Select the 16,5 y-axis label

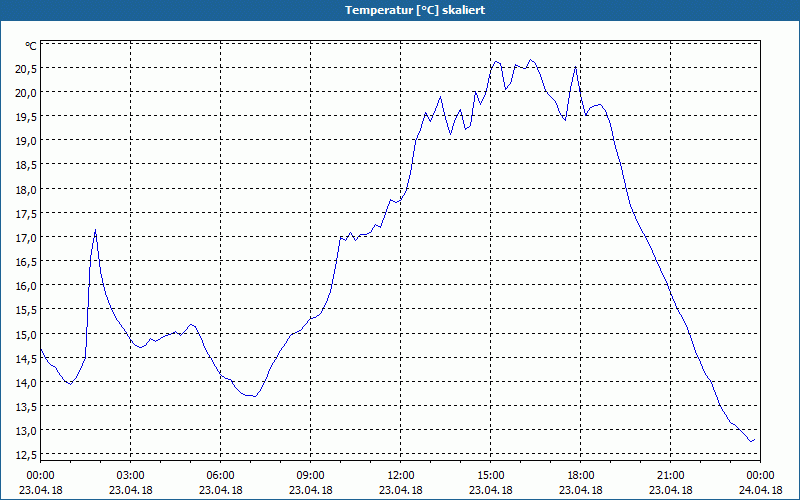point(26,263)
